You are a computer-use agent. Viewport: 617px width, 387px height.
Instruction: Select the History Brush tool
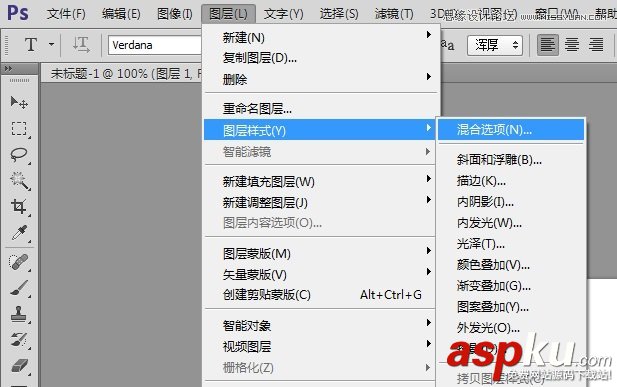[x=18, y=339]
